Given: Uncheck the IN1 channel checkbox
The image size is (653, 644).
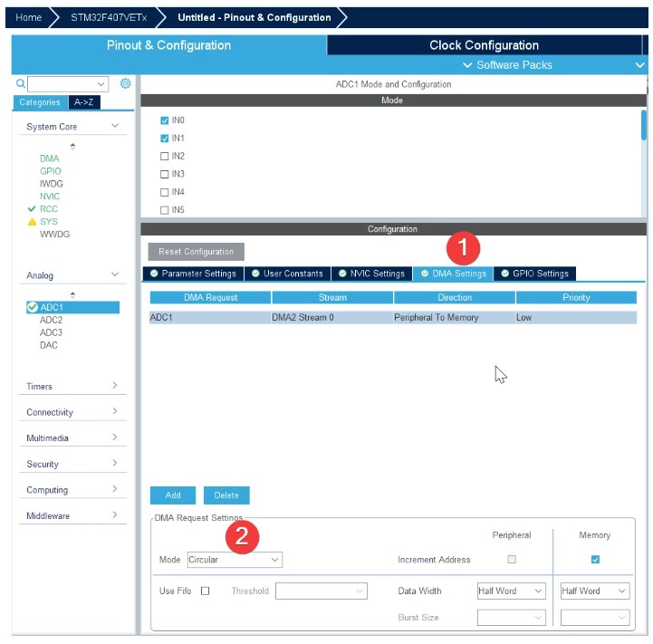Looking at the screenshot, I should 165,139.
